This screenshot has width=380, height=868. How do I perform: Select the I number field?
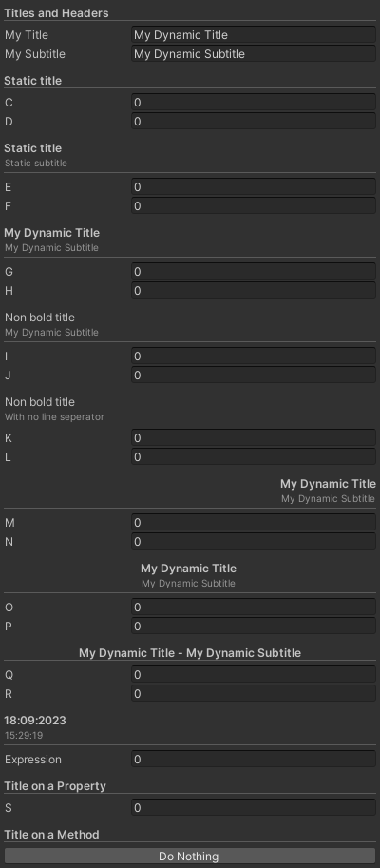point(254,357)
